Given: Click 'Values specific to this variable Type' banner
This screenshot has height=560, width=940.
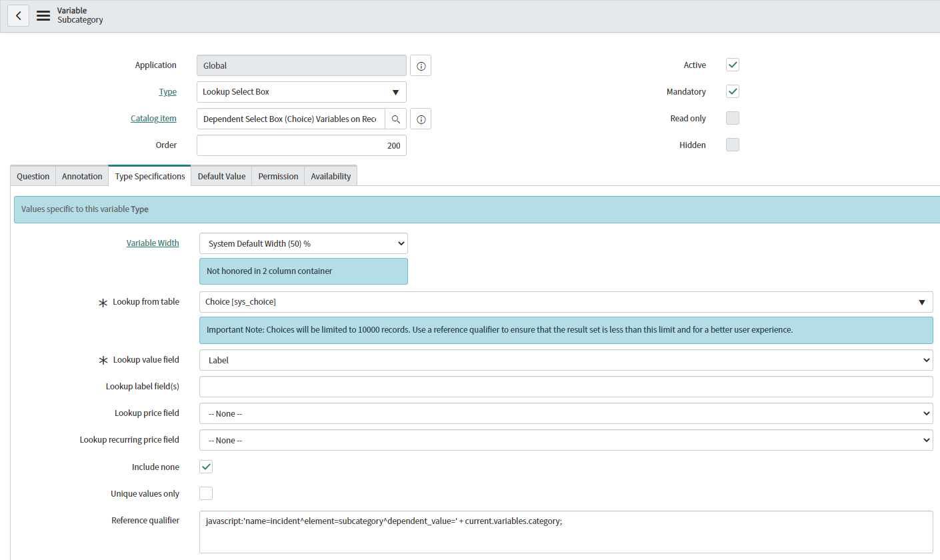Looking at the screenshot, I should click(477, 209).
